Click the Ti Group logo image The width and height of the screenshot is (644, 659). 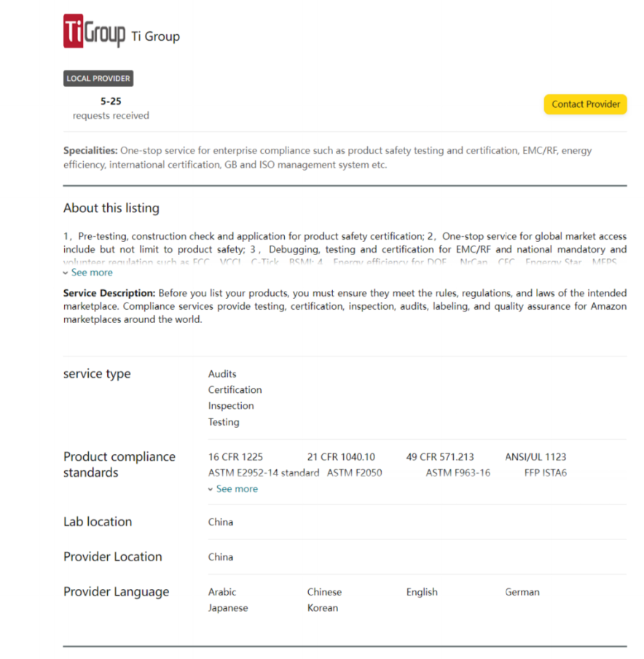click(x=94, y=31)
